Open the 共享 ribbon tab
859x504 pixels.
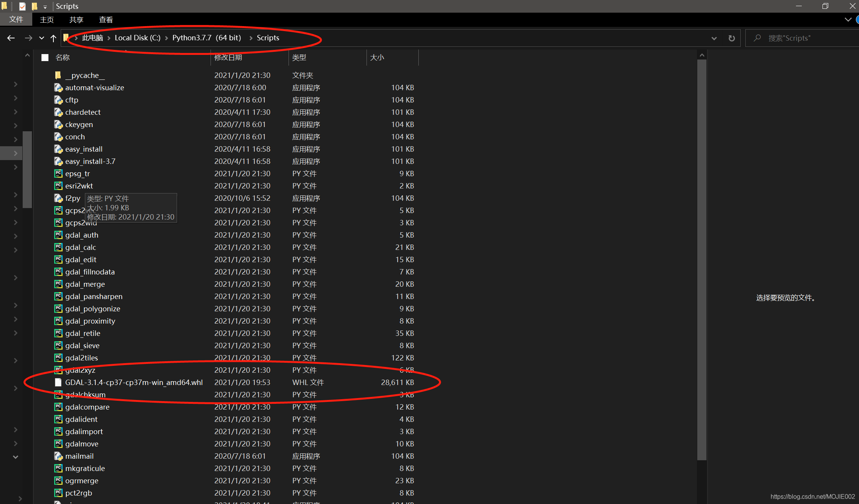[76, 20]
